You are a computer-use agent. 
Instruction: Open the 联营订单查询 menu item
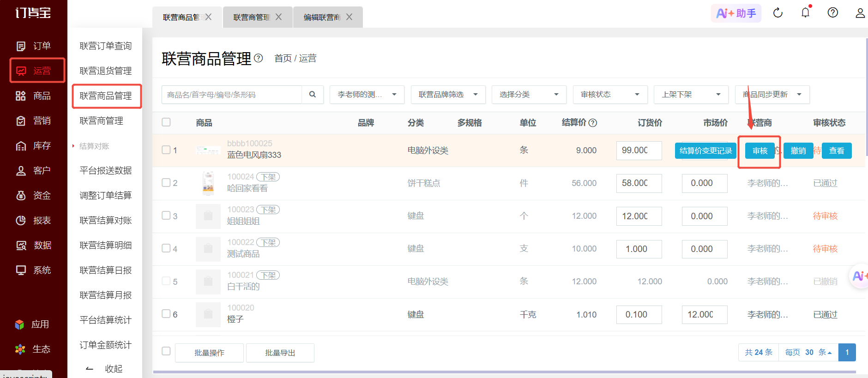click(x=106, y=46)
